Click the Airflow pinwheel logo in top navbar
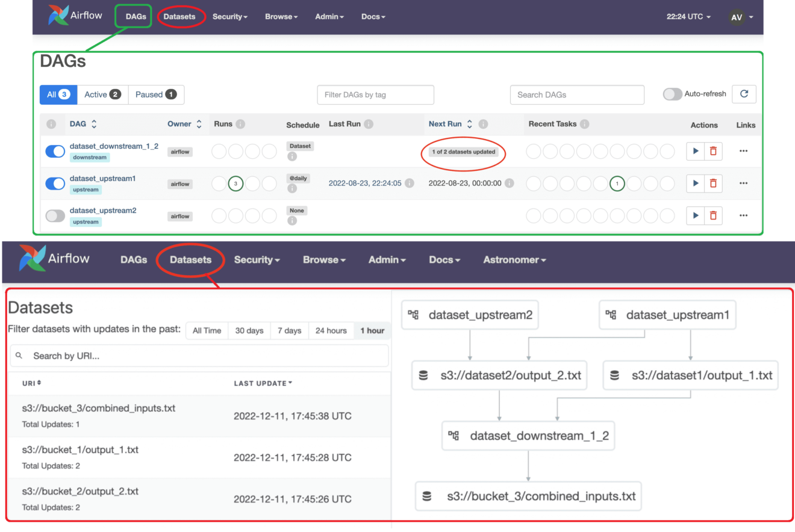 tap(58, 16)
